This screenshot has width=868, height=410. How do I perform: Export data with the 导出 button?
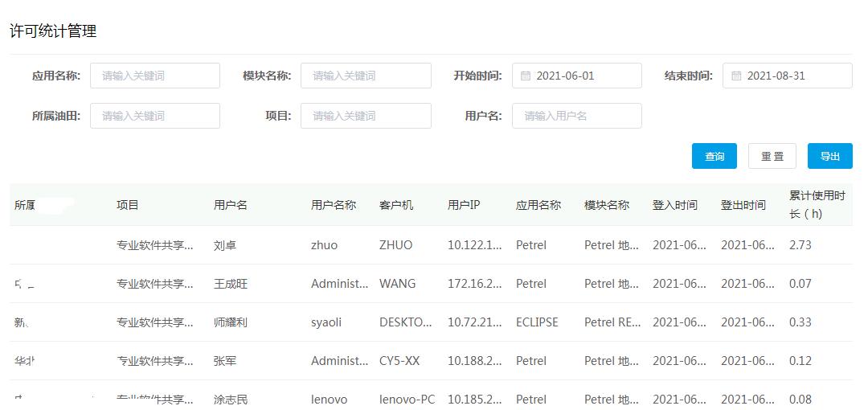coord(829,156)
